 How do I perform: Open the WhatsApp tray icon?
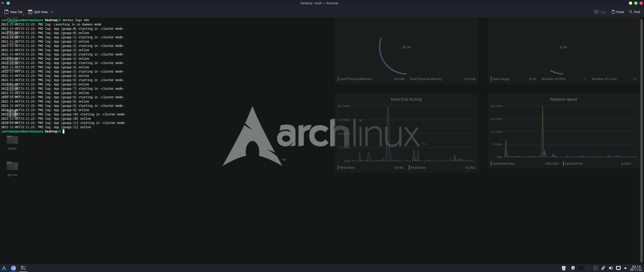point(595,268)
